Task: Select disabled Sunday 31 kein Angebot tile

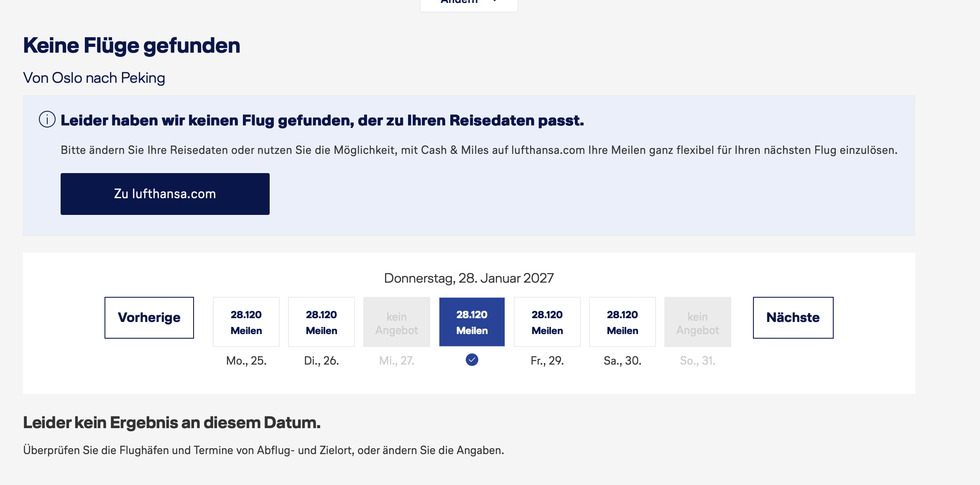Action: (x=698, y=322)
